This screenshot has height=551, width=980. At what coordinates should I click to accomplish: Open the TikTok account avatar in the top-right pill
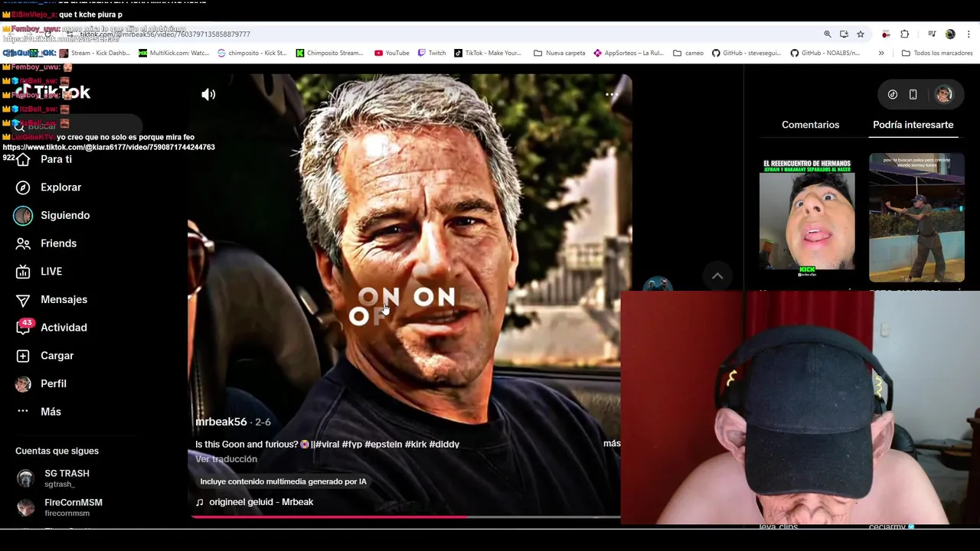click(x=943, y=95)
